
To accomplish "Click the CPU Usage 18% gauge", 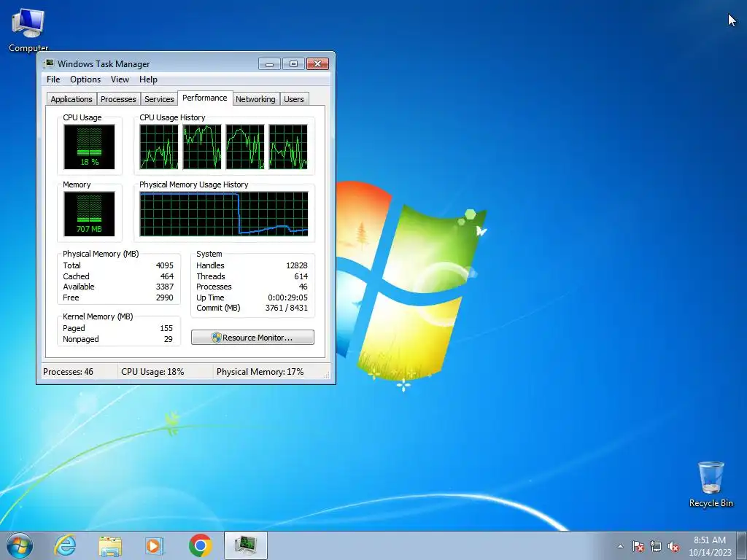I will tap(89, 147).
